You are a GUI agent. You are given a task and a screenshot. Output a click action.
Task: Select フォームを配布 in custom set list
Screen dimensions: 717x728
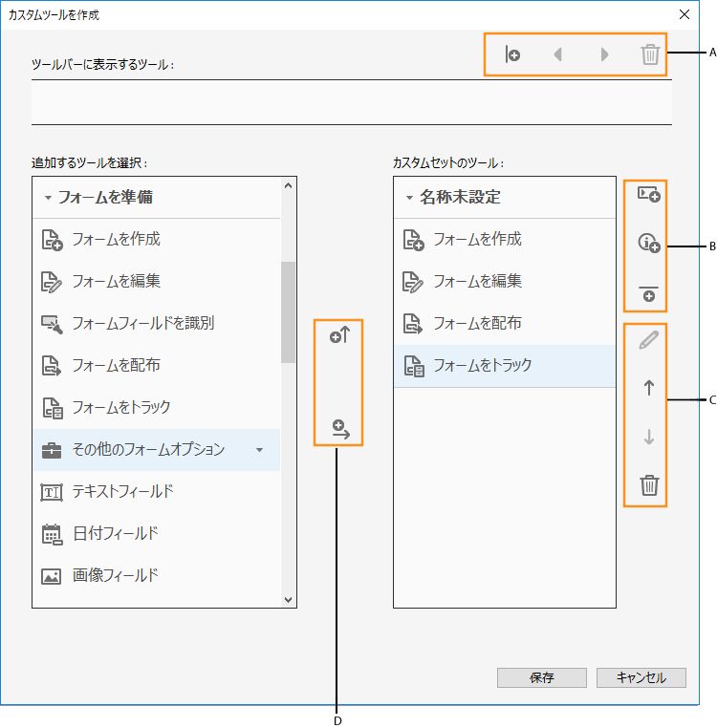point(477,323)
